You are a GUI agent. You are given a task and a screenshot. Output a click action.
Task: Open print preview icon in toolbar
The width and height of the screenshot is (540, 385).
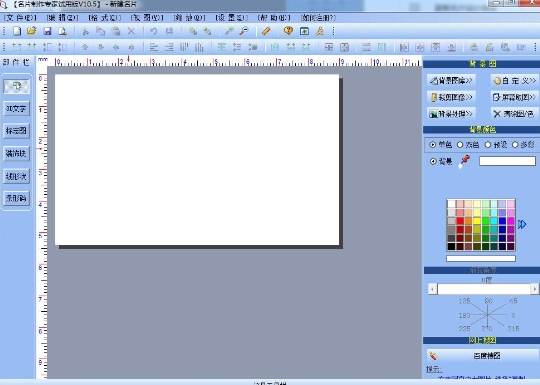62,31
